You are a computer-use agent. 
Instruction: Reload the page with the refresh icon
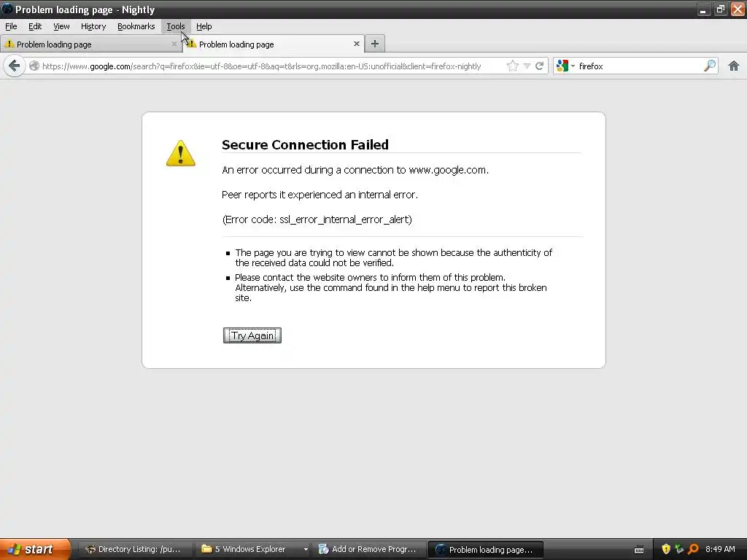[539, 66]
